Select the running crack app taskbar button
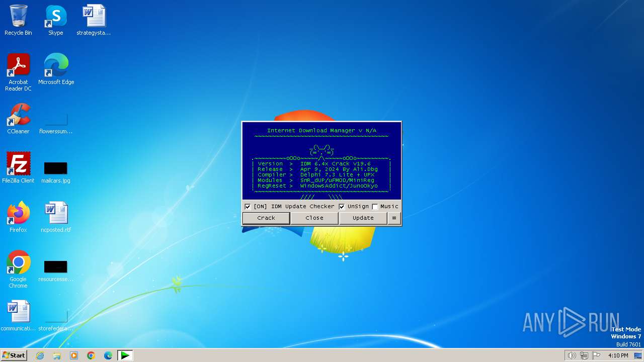This screenshot has height=362, width=644. coord(125,355)
